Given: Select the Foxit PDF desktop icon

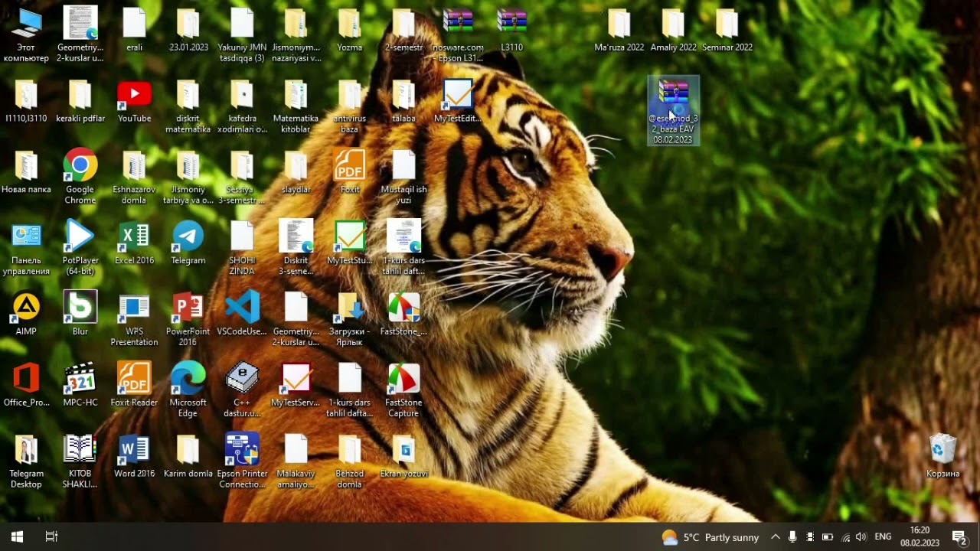Looking at the screenshot, I should pyautogui.click(x=350, y=172).
